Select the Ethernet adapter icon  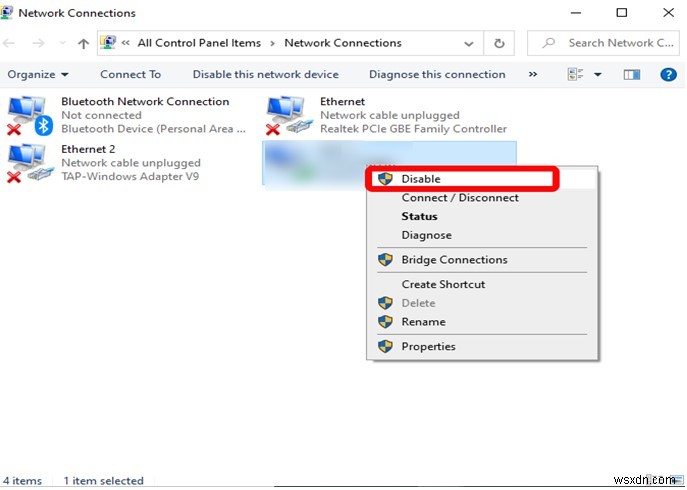pos(289,115)
